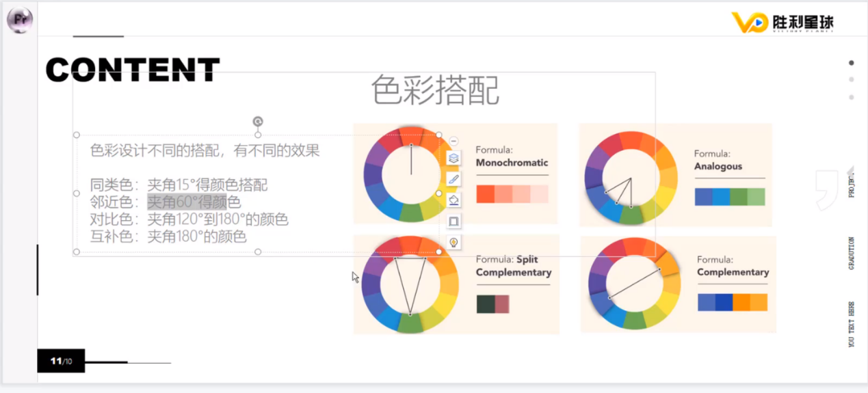The image size is (868, 393).
Task: Click the highlighted text 夹角60°得颜色
Action: 194,202
